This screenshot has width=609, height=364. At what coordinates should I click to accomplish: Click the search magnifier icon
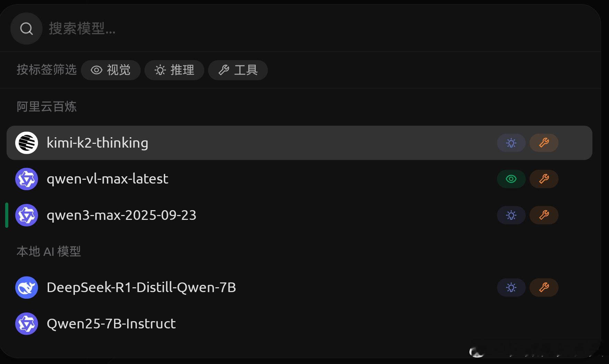26,29
